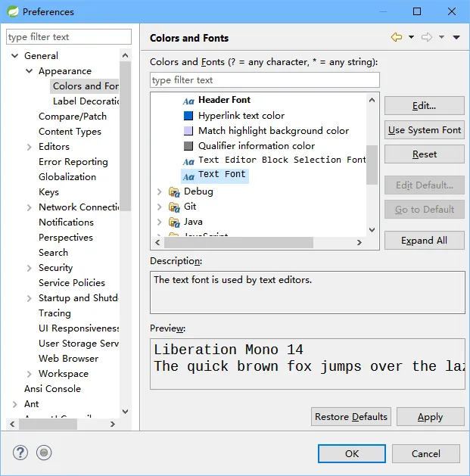Collapse the General tree node

tap(14, 56)
